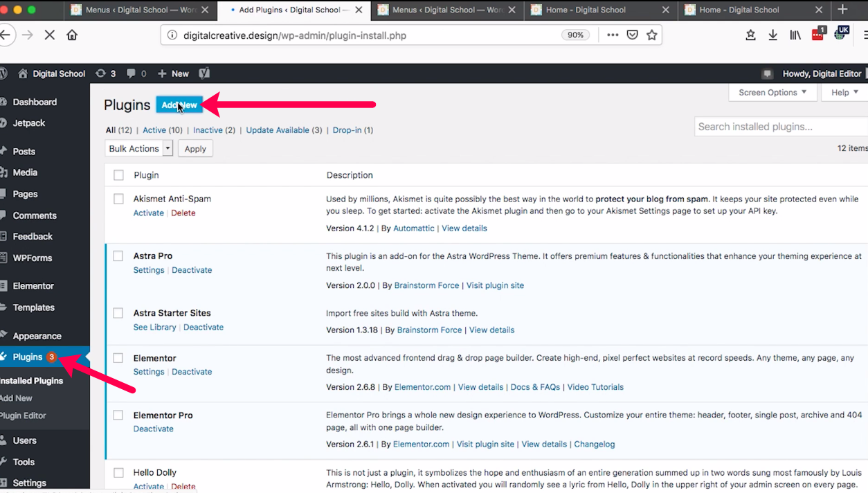Open the Yoast SEO icon in the admin bar
The image size is (868, 493).
tap(204, 73)
